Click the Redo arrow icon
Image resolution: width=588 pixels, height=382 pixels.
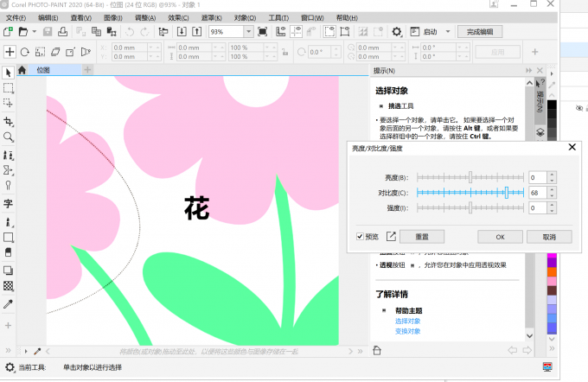(144, 32)
